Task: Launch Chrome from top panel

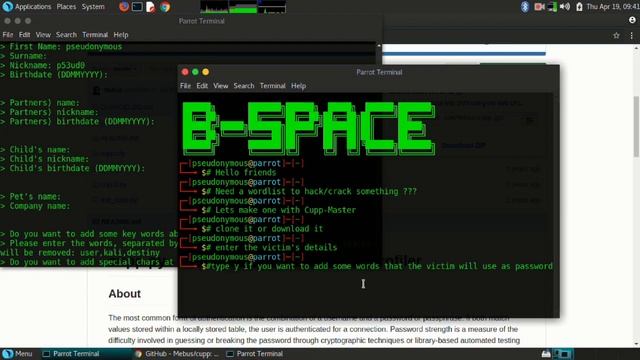Action: click(165, 7)
